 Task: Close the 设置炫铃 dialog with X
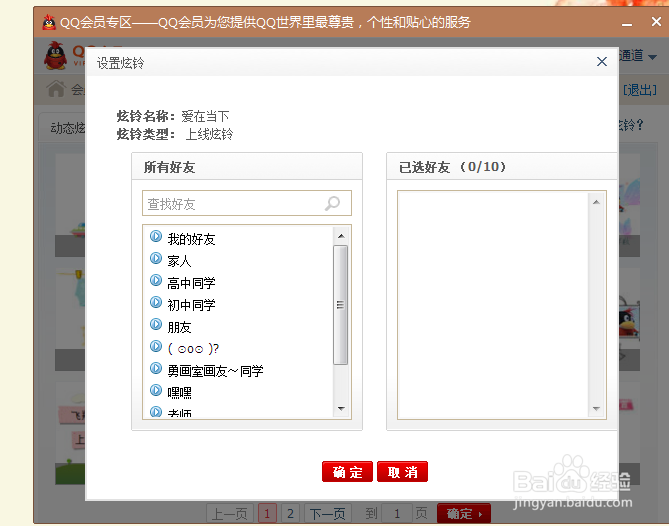602,62
